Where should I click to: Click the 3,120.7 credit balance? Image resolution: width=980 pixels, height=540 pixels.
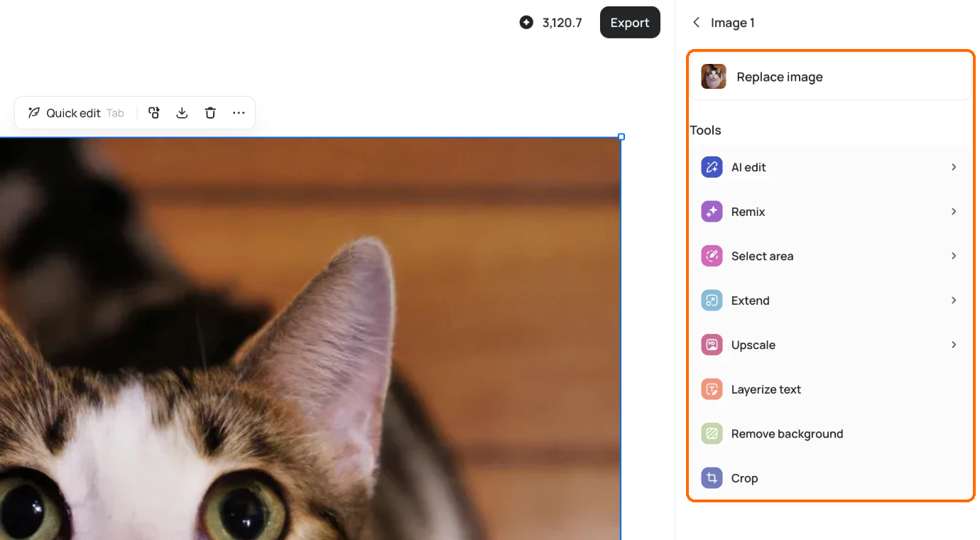562,23
